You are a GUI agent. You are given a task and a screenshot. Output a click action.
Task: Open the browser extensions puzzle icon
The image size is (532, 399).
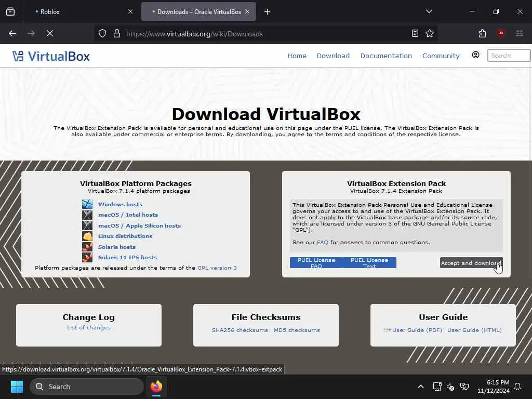click(x=482, y=33)
